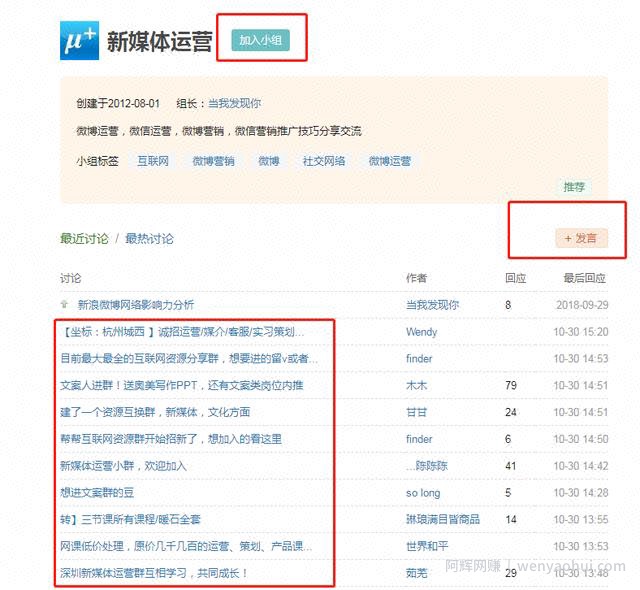Select the 互联网 group tag
This screenshot has width=640, height=590.
(x=153, y=161)
